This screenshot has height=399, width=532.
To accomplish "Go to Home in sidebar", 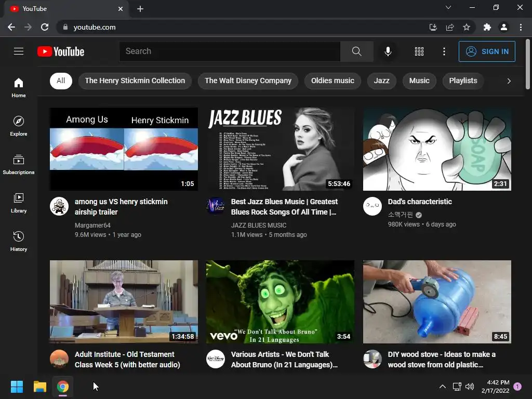I will tap(19, 87).
